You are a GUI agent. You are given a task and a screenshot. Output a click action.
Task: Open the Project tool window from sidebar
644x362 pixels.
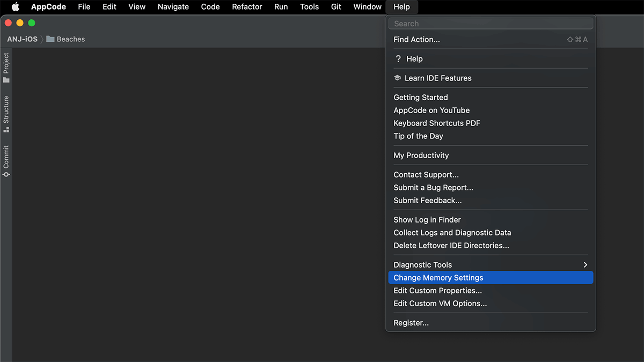point(6,64)
